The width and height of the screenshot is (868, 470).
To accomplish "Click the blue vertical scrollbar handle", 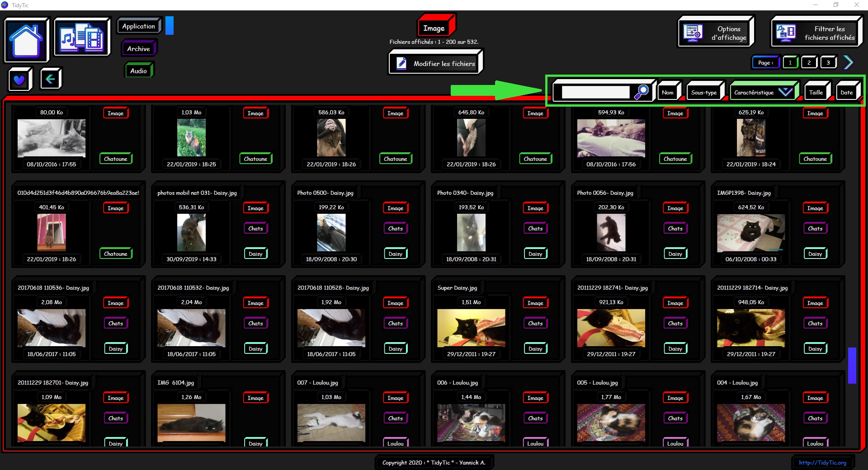I will 852,365.
